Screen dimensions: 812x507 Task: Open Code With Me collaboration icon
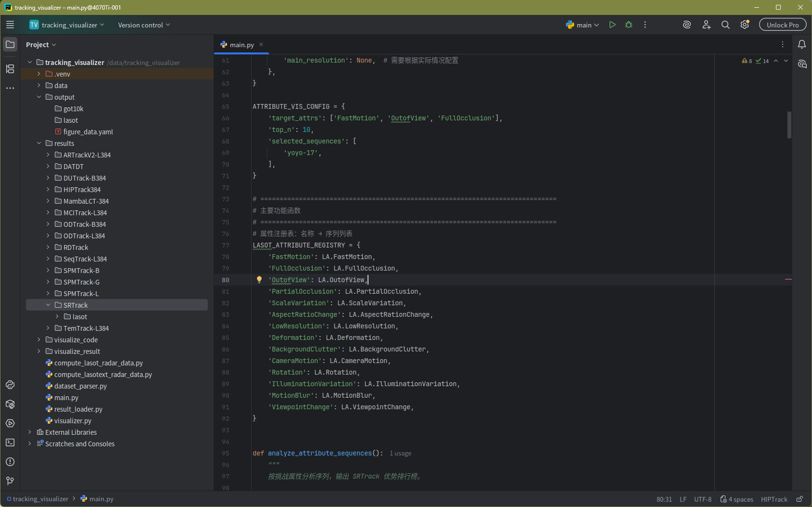point(706,25)
